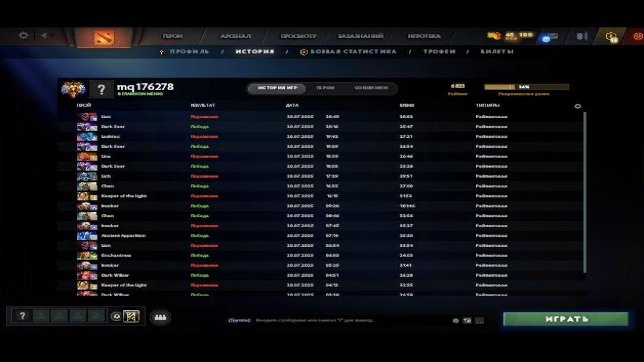
Task: Sort by the ТИП ИГРЫ column header
Action: pyautogui.click(x=488, y=105)
